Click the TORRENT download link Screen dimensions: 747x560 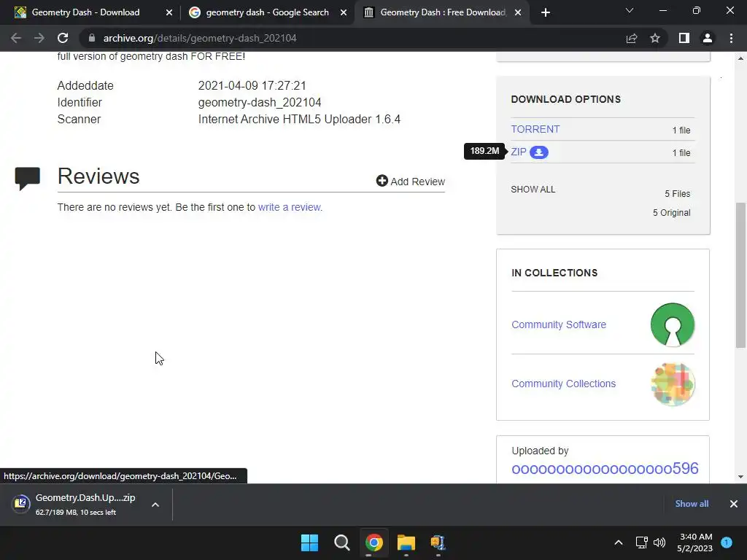click(x=535, y=129)
